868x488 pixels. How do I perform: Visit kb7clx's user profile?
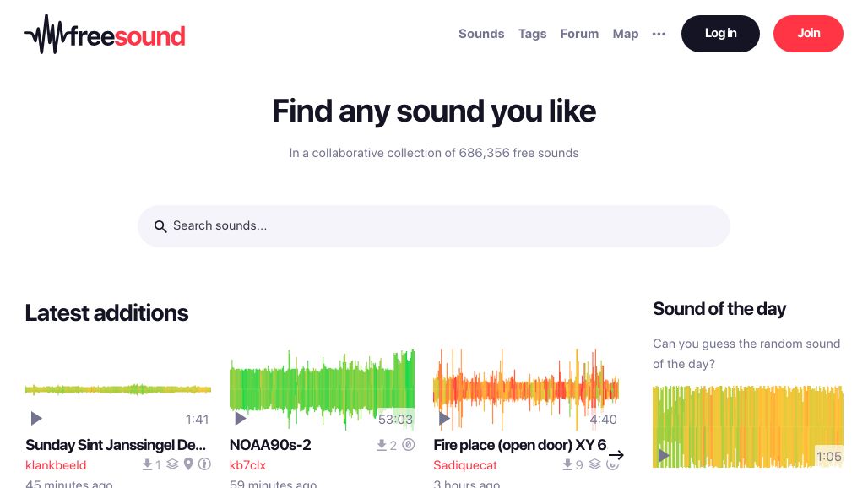tap(247, 465)
